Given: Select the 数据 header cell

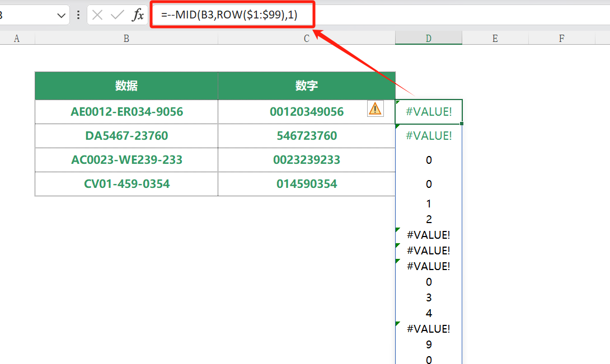Looking at the screenshot, I should (x=126, y=86).
